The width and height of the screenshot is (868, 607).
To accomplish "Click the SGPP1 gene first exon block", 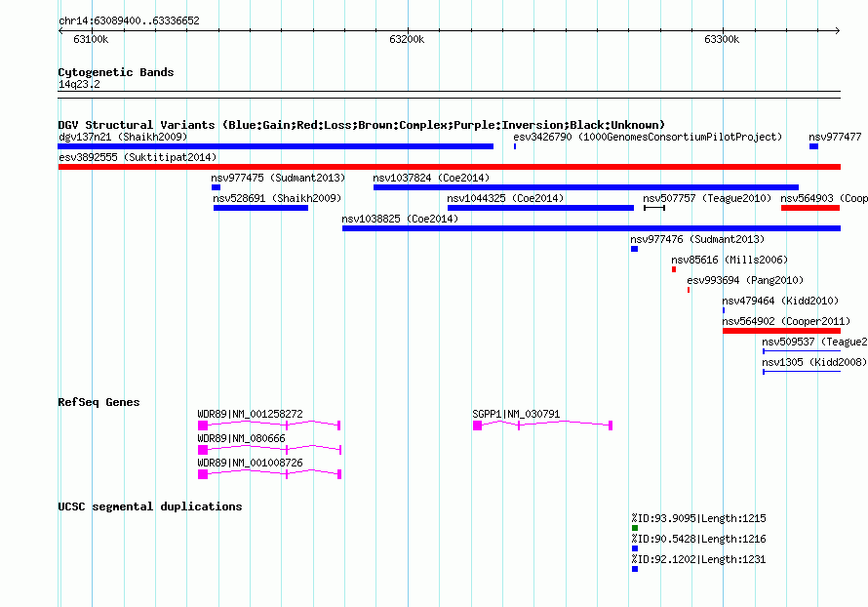I will tap(477, 425).
